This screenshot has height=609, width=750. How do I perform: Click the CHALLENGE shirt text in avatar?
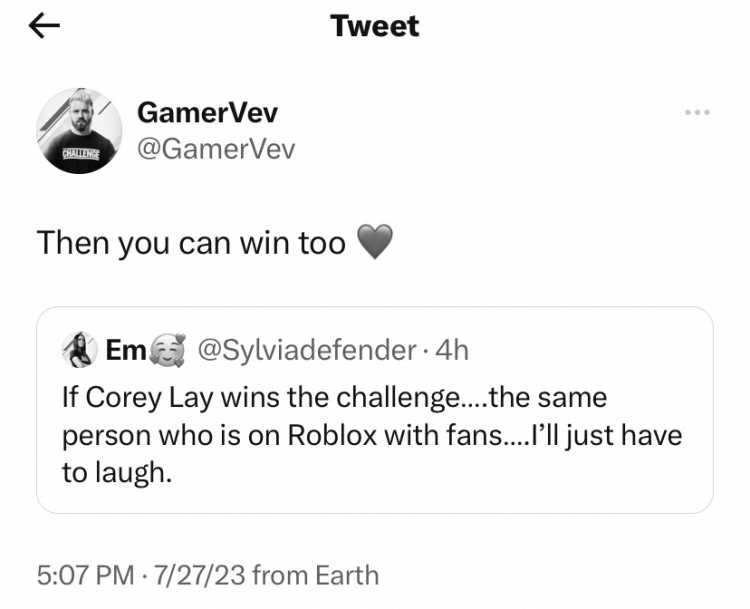(x=80, y=154)
